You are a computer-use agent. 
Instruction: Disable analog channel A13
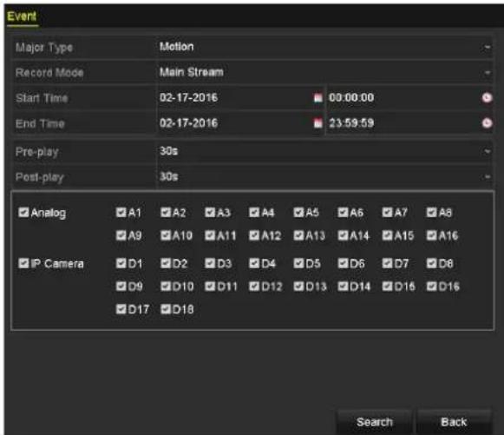298,235
